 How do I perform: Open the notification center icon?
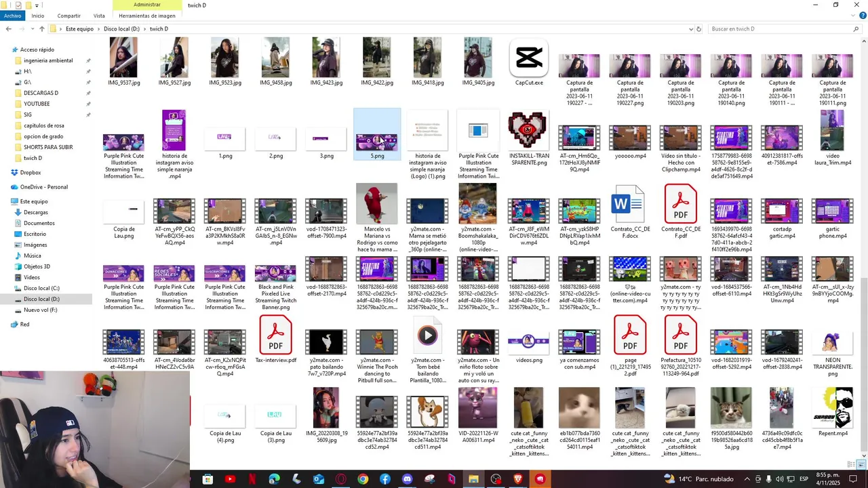pyautogui.click(x=853, y=479)
